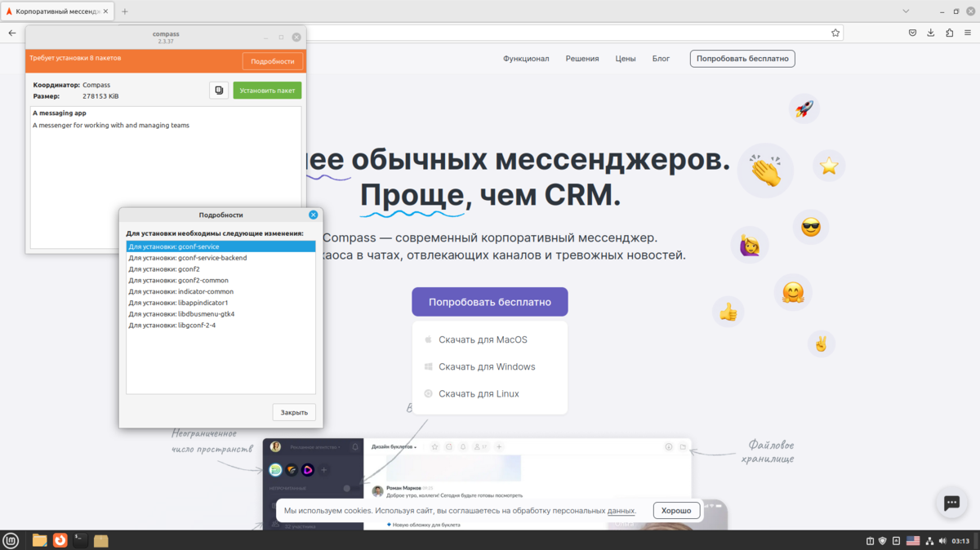The width and height of the screenshot is (980, 550).
Task: Click the Подробности button in the orange bar
Action: [x=273, y=61]
